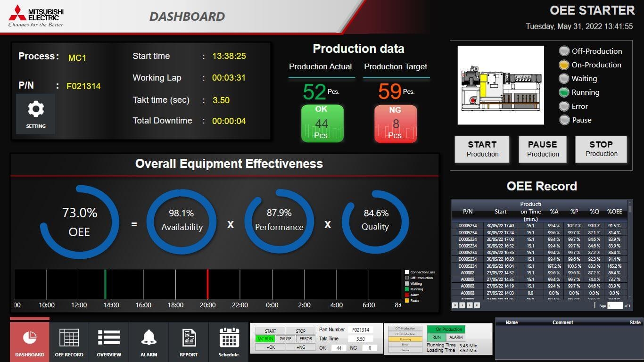Select the P/N column header in OEE Record
This screenshot has width=644, height=362.
coord(469,212)
